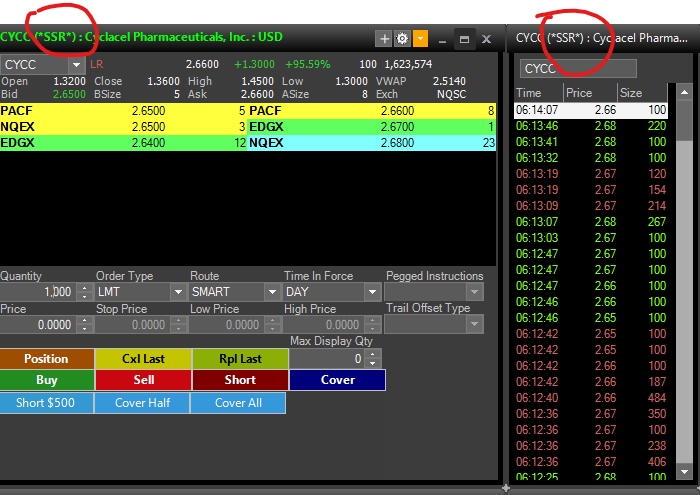Click the red Sell button
The width and height of the screenshot is (700, 495).
click(x=143, y=380)
